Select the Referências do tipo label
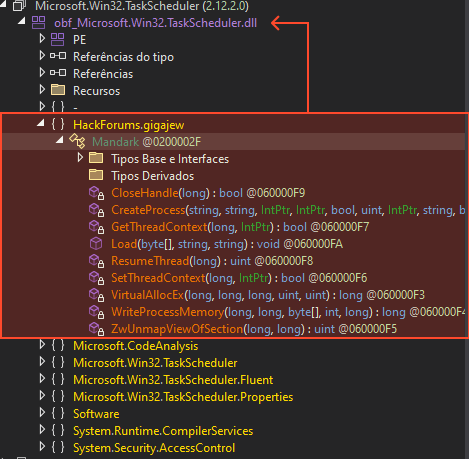The width and height of the screenshot is (469, 459). [x=123, y=57]
